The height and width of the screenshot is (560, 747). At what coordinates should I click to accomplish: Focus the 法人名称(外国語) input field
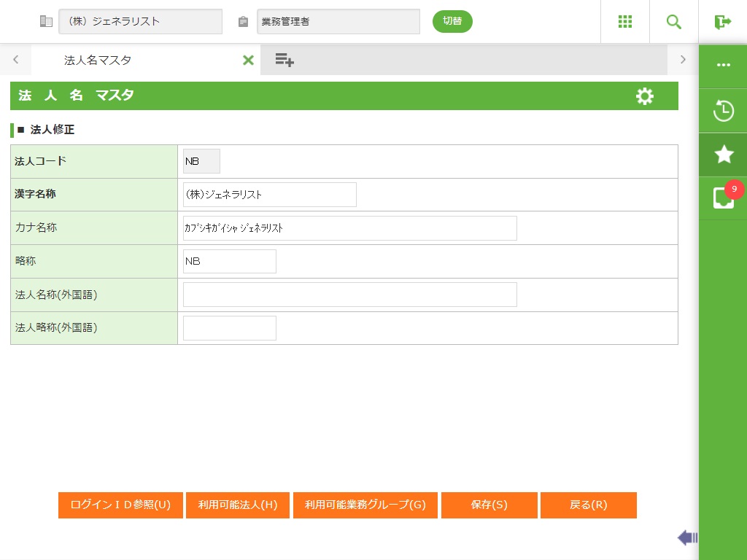coord(350,295)
